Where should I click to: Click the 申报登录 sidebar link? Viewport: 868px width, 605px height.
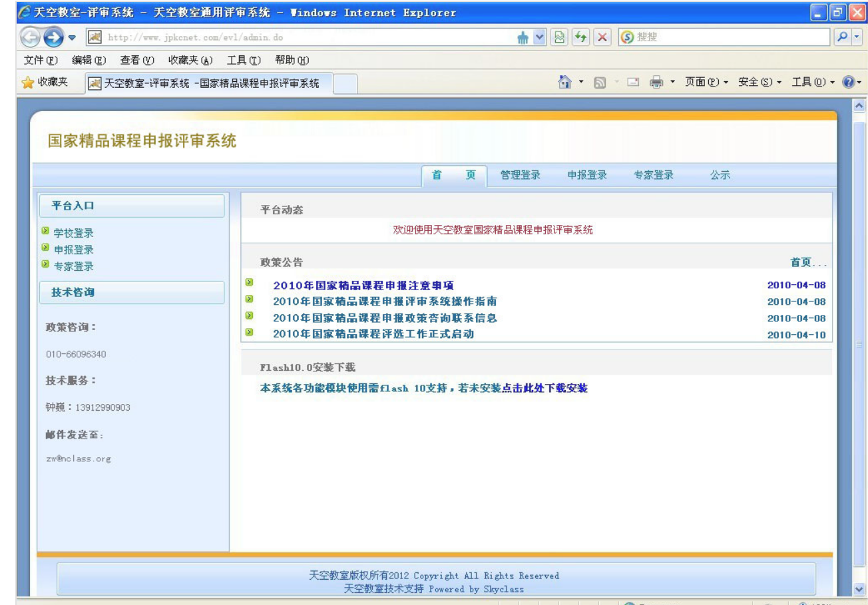click(x=73, y=250)
